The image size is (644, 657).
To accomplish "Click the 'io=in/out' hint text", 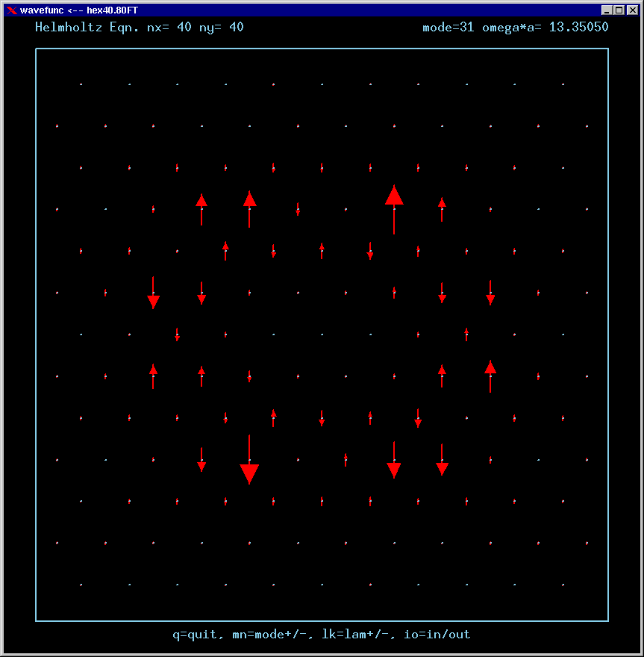I will tap(437, 635).
